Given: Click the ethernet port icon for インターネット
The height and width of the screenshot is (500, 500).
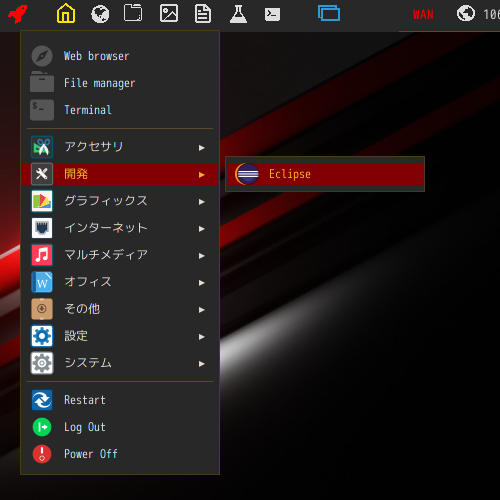Looking at the screenshot, I should [x=42, y=228].
